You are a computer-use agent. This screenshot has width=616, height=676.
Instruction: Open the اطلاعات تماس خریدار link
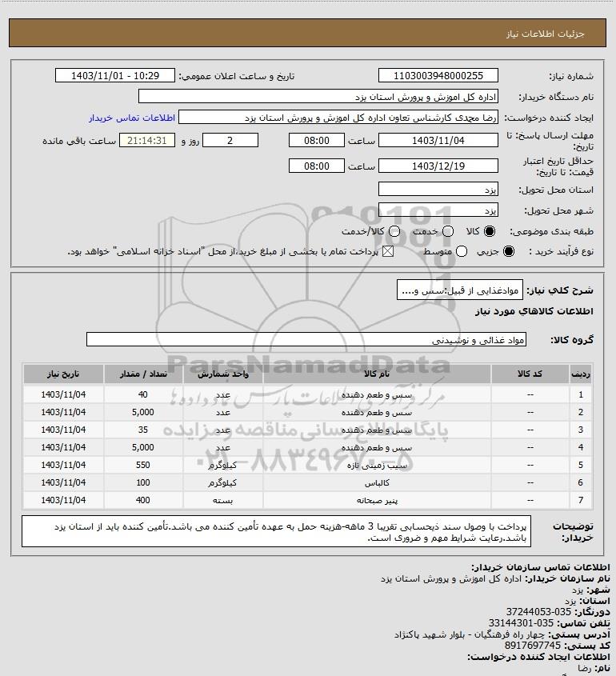pyautogui.click(x=132, y=118)
